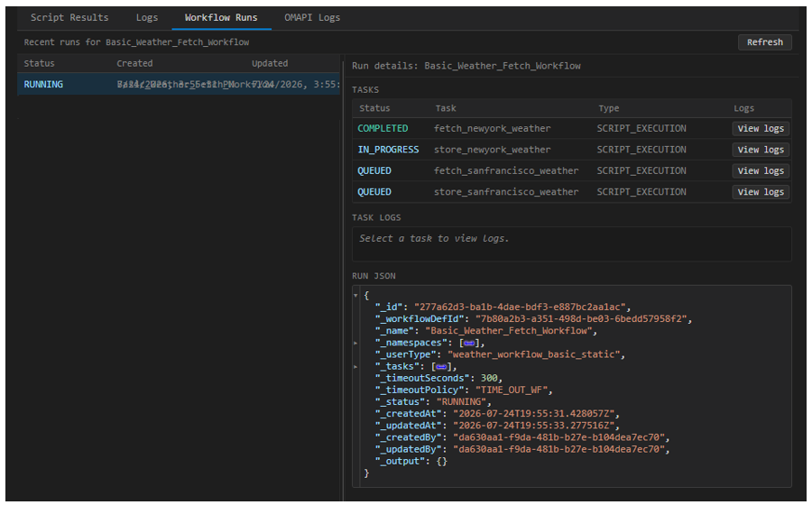Image resolution: width=812 pixels, height=505 pixels.
Task: Click the _status RUNNING value in JSON
Action: point(461,402)
